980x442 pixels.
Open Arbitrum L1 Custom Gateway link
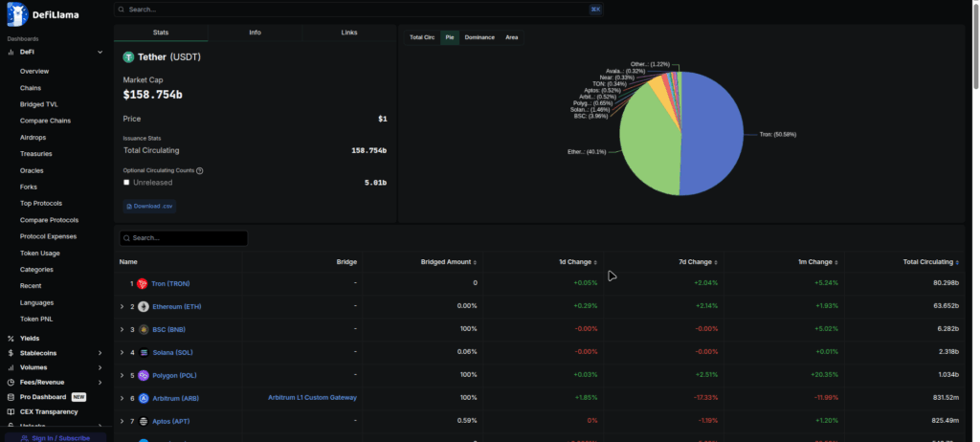click(313, 398)
